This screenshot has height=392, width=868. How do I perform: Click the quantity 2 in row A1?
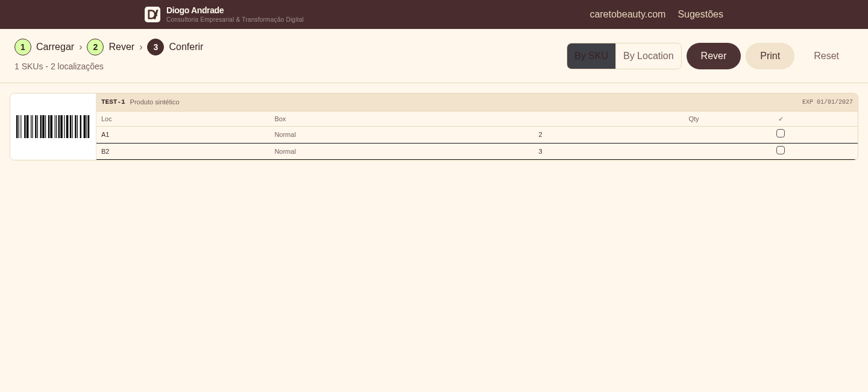pos(541,134)
